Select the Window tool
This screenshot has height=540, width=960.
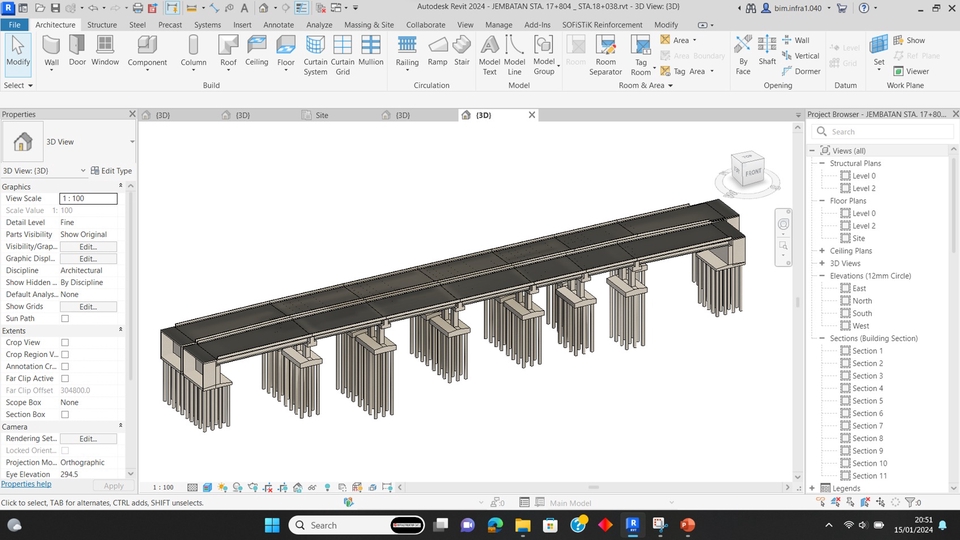[x=105, y=51]
